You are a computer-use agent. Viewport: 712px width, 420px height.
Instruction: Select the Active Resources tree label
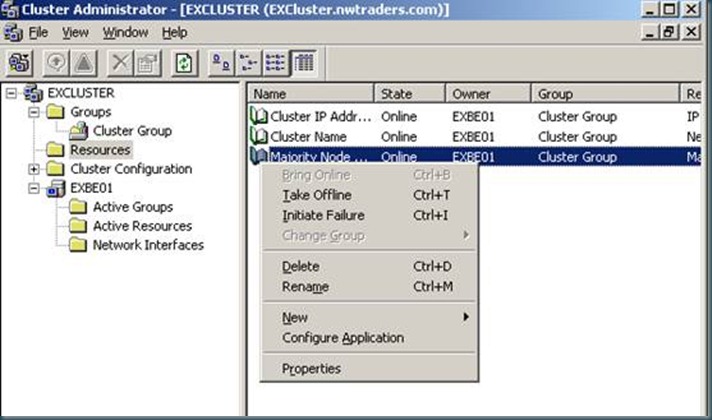[143, 226]
